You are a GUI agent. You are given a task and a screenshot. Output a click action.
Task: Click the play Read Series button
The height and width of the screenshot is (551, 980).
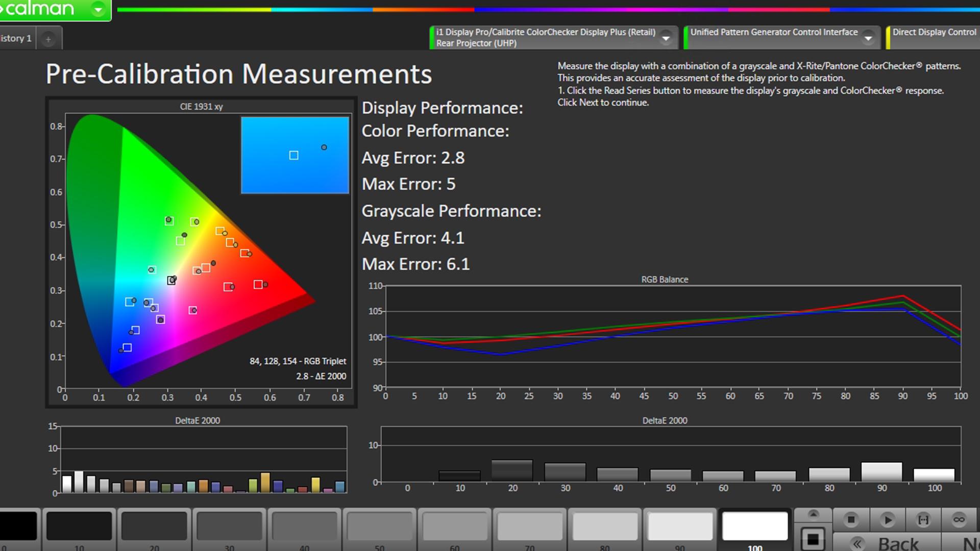[887, 520]
